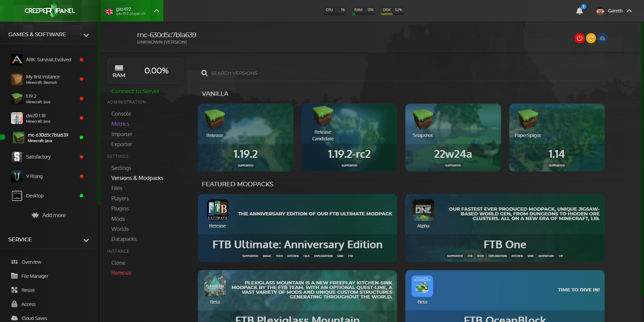This screenshot has height=322, width=644.
Task: Click the Gareth user avatar
Action: click(600, 11)
